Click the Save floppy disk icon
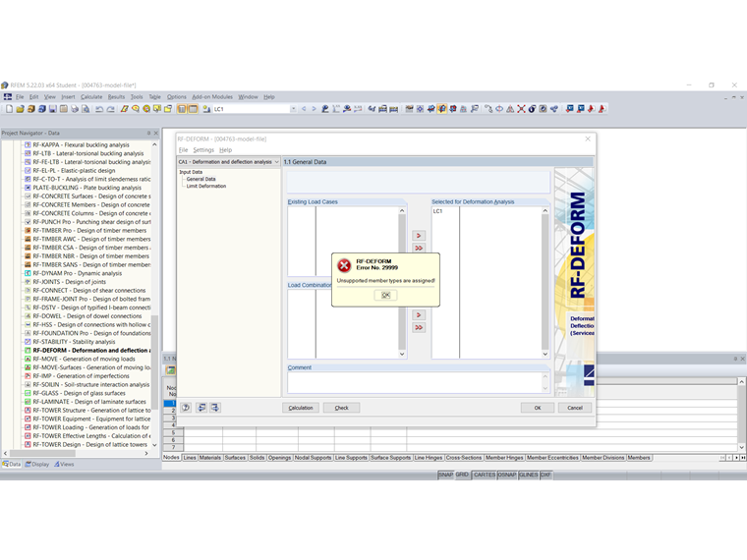The width and height of the screenshot is (747, 560). (x=53, y=109)
